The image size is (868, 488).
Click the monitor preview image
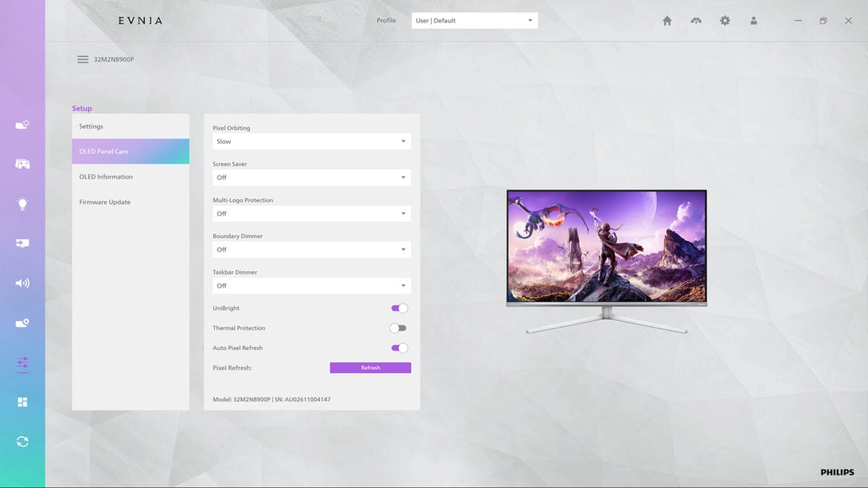(606, 262)
